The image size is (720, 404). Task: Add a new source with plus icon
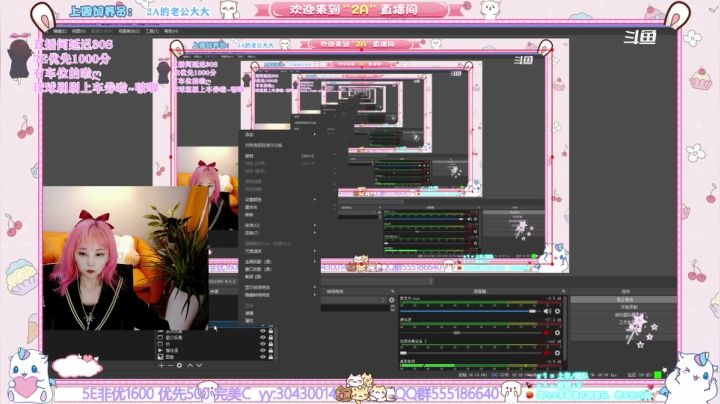[x=161, y=365]
